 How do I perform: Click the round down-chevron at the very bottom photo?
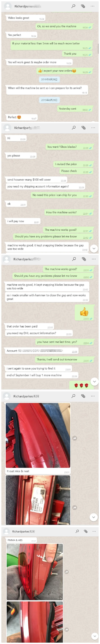click(x=95, y=636)
